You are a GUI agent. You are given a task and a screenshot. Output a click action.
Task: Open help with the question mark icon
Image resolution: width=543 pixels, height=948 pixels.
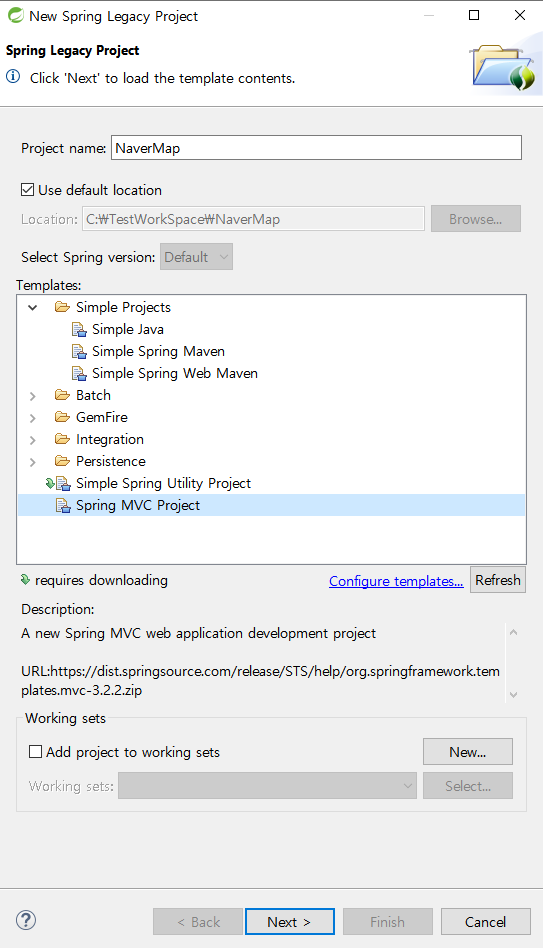tap(26, 920)
